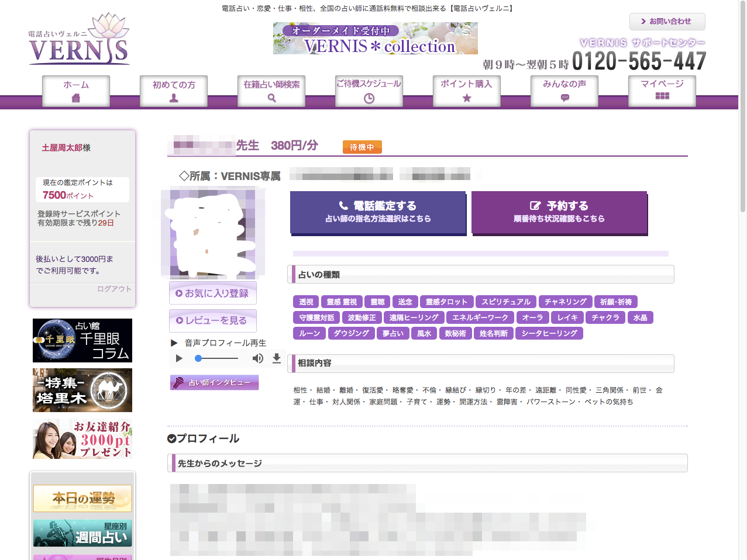
Task: Open お友達紹介 3000pt banner
Action: coord(82,438)
